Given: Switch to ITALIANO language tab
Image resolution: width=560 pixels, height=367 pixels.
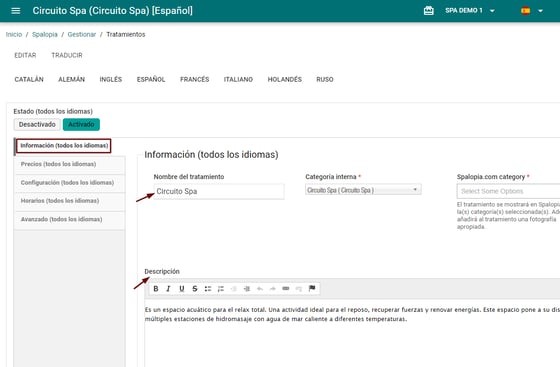Looking at the screenshot, I should point(238,79).
